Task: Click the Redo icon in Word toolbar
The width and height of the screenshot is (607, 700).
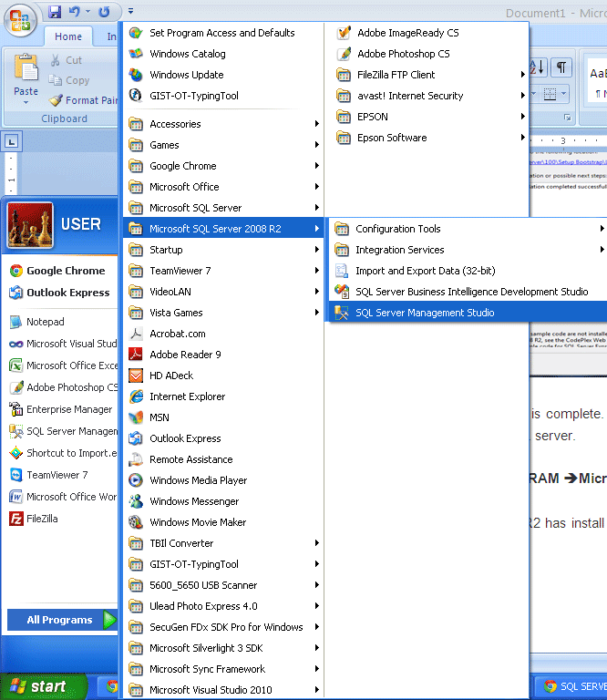Action: [104, 12]
